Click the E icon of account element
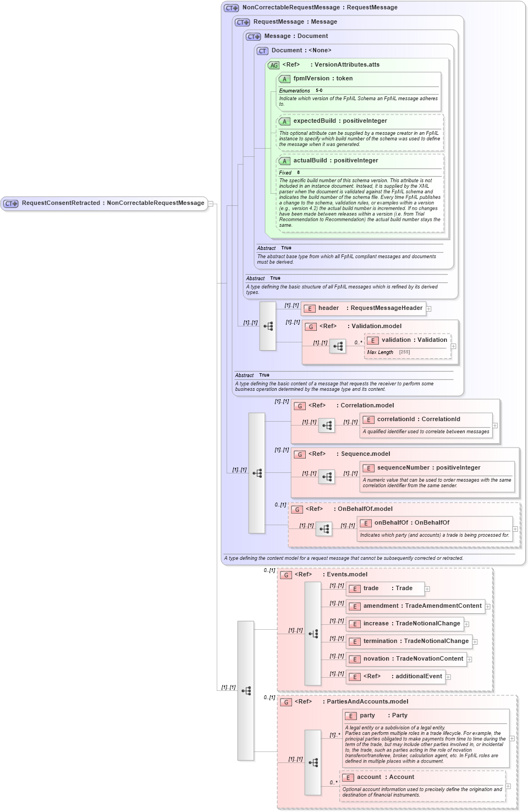 point(348,778)
